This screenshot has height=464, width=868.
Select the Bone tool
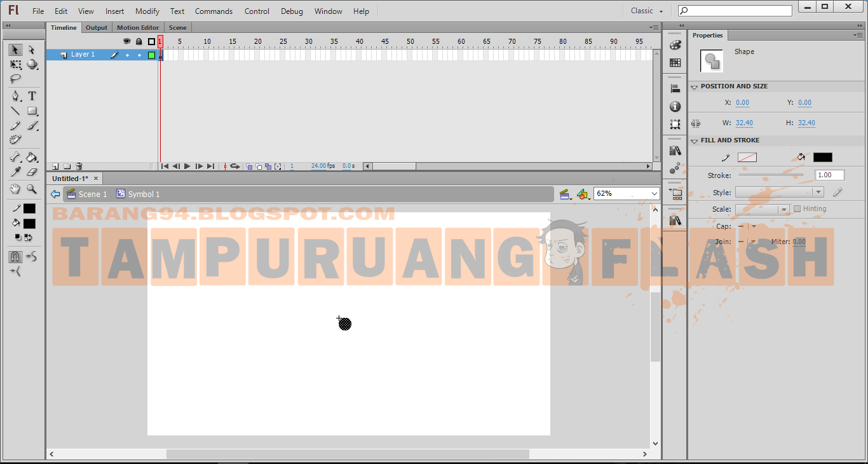(x=15, y=157)
